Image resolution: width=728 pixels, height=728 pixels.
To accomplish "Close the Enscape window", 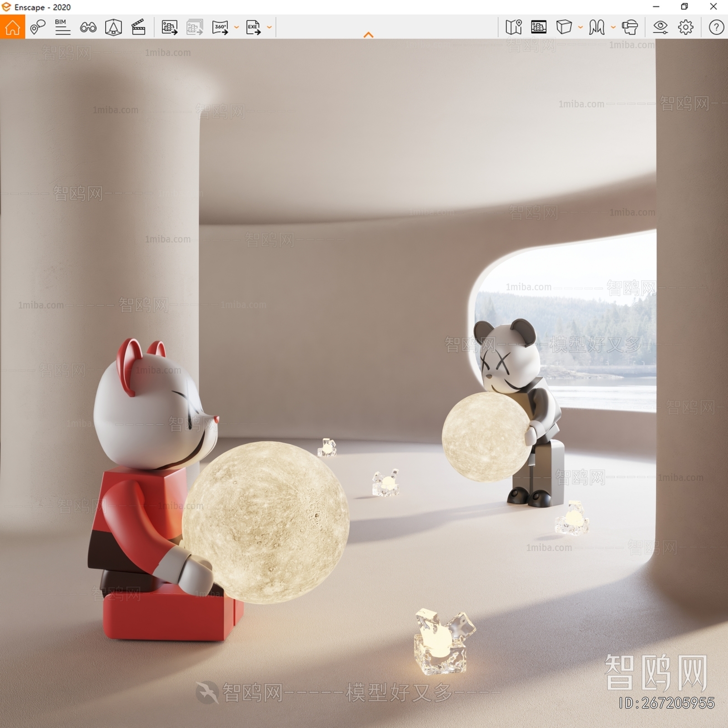I will click(713, 7).
